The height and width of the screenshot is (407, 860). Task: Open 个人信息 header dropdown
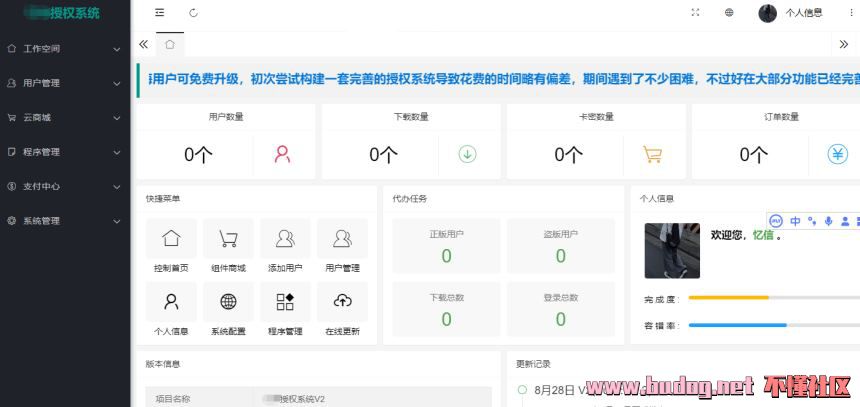804,13
